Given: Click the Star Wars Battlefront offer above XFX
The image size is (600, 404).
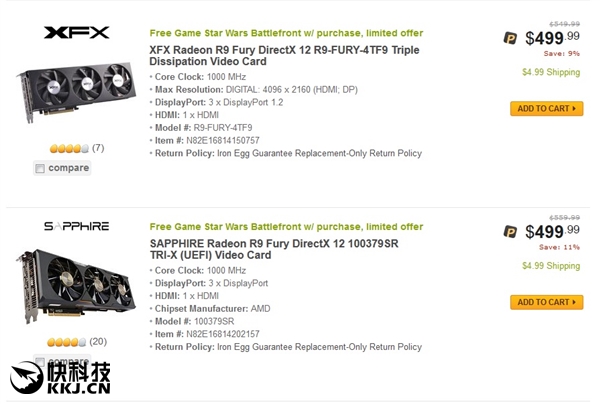Looking at the screenshot, I should pos(286,32).
